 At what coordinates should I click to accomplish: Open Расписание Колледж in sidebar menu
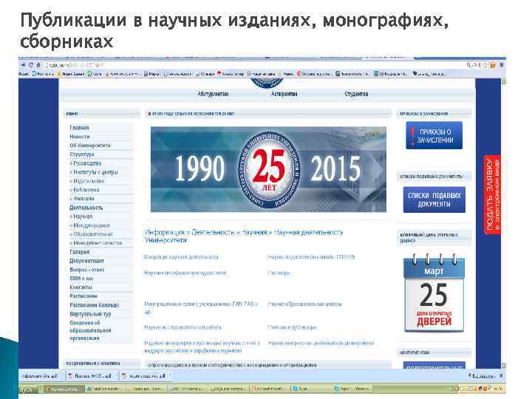point(95,305)
